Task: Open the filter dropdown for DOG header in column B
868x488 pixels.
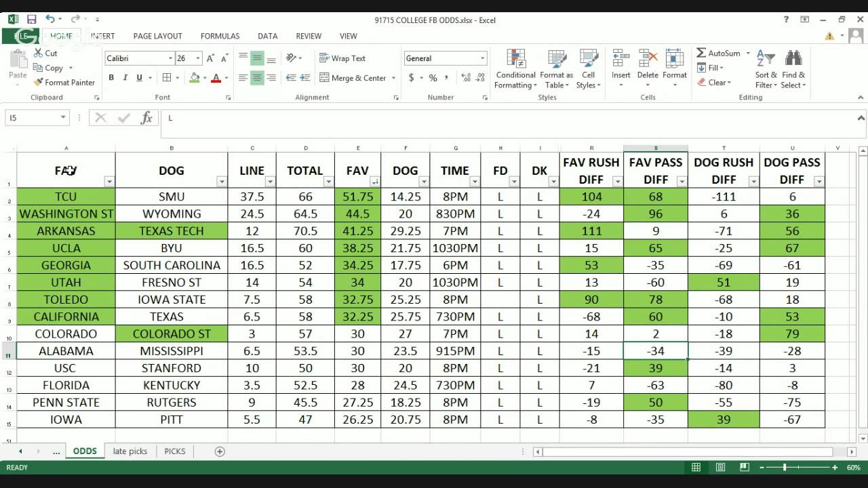Action: (x=221, y=181)
